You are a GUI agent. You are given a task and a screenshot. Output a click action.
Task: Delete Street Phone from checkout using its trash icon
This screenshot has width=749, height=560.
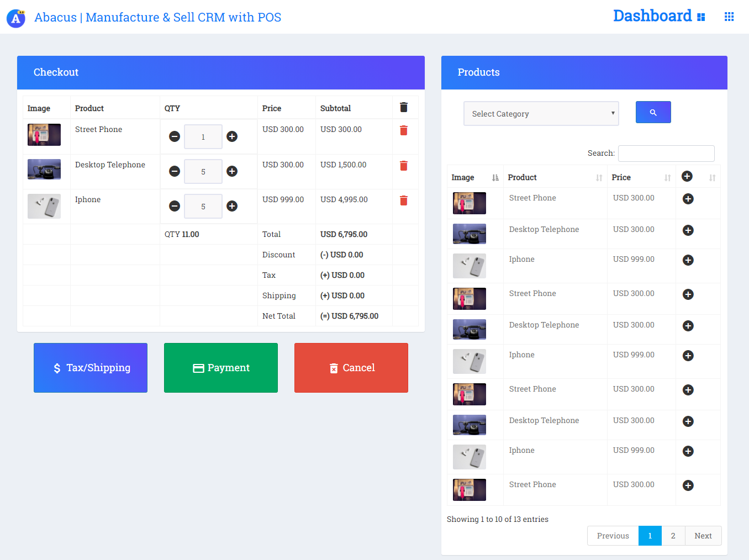click(x=404, y=130)
